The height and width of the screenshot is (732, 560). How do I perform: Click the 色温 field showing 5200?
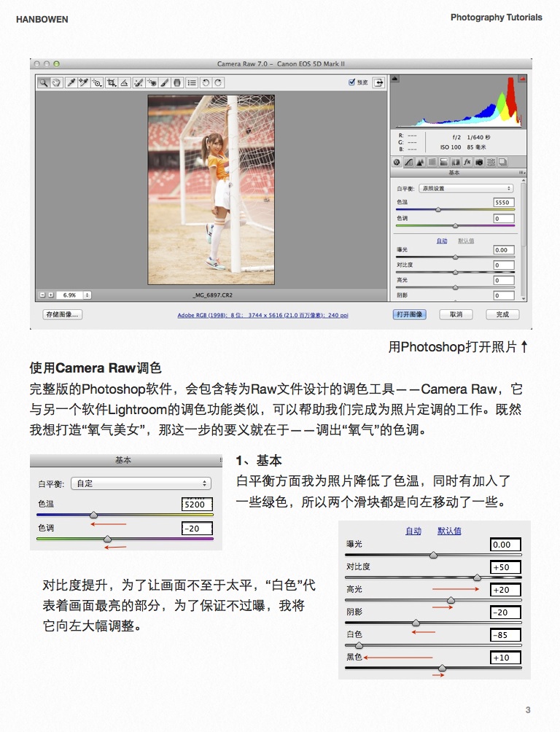(197, 505)
